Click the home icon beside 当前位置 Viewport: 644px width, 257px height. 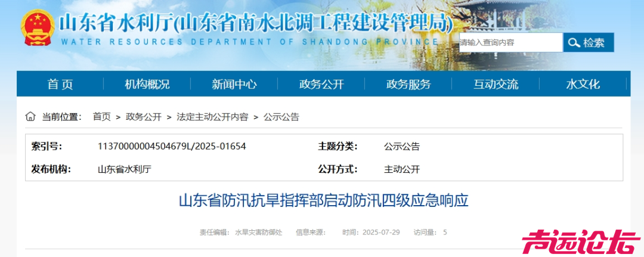tap(30, 117)
